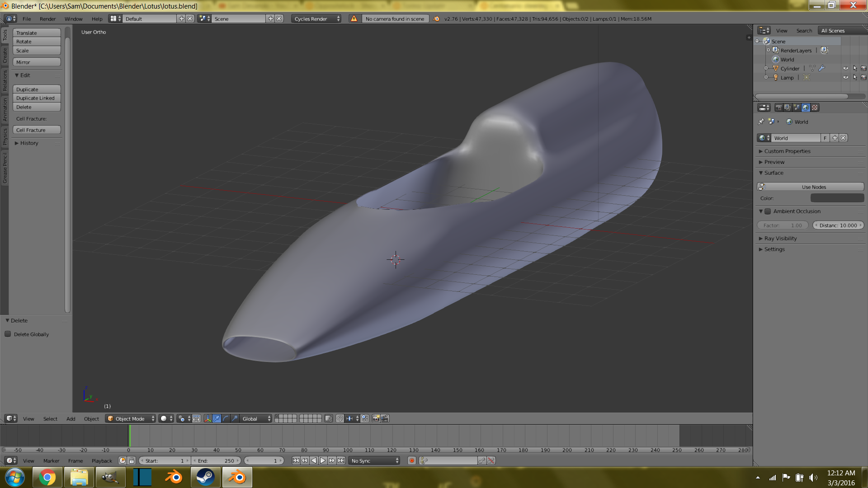Add new World datablock with plus
The image size is (868, 488).
835,138
